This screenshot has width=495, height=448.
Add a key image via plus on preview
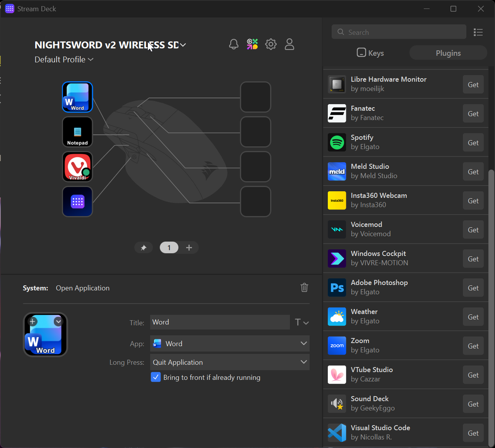33,321
